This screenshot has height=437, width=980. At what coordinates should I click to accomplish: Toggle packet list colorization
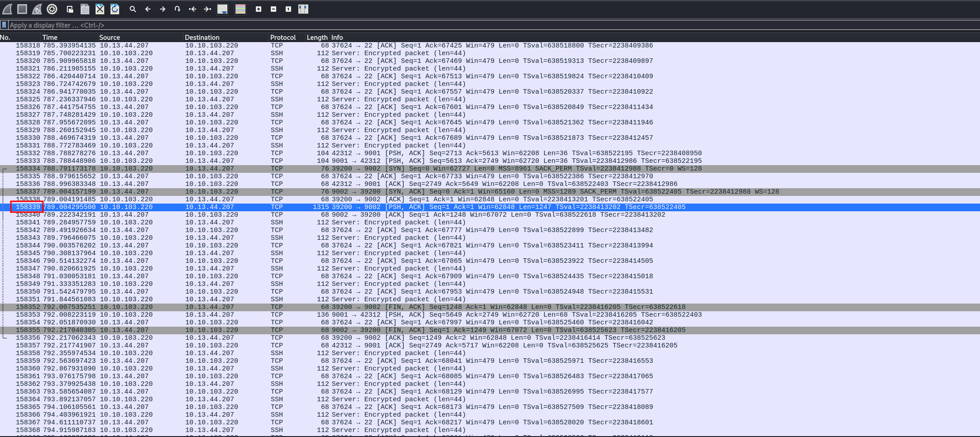[x=241, y=9]
